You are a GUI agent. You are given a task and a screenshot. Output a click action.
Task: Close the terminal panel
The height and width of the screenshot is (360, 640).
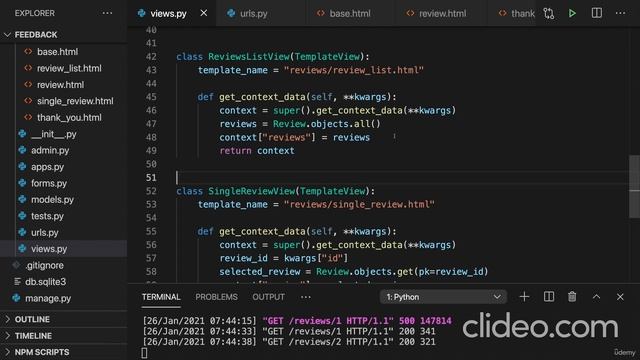(620, 297)
